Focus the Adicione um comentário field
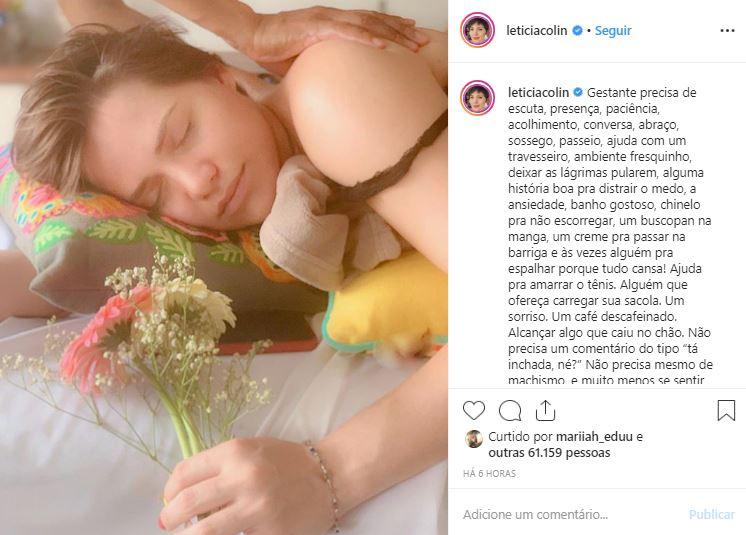This screenshot has width=746, height=535. tap(571, 515)
